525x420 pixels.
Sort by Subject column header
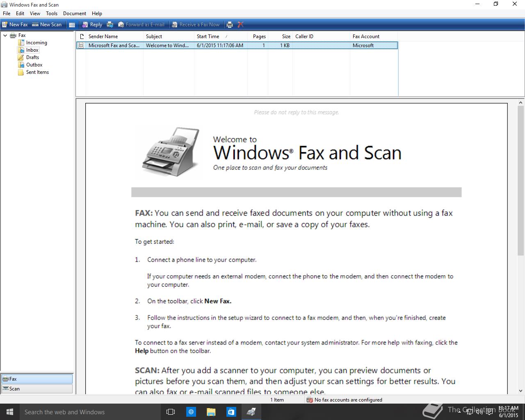169,37
